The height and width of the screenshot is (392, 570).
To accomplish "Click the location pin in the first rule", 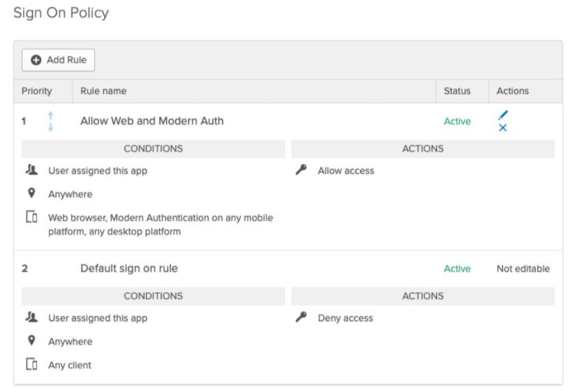I will [x=30, y=194].
